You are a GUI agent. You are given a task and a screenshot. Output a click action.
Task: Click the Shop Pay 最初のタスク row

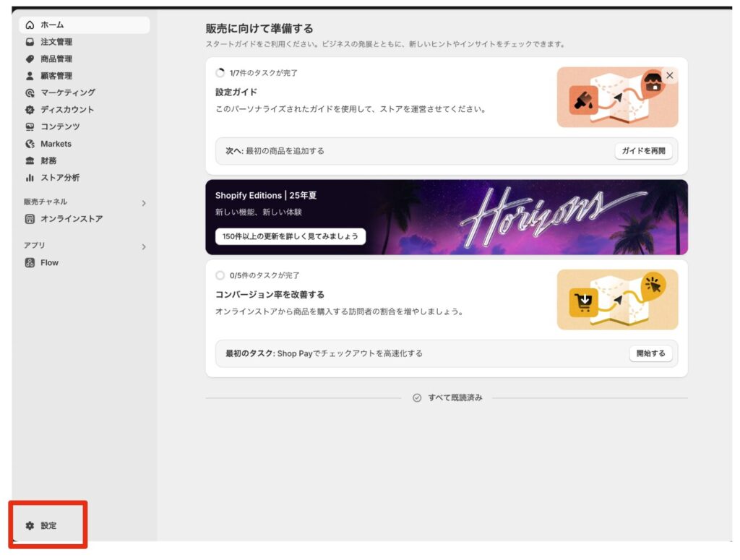pos(447,353)
